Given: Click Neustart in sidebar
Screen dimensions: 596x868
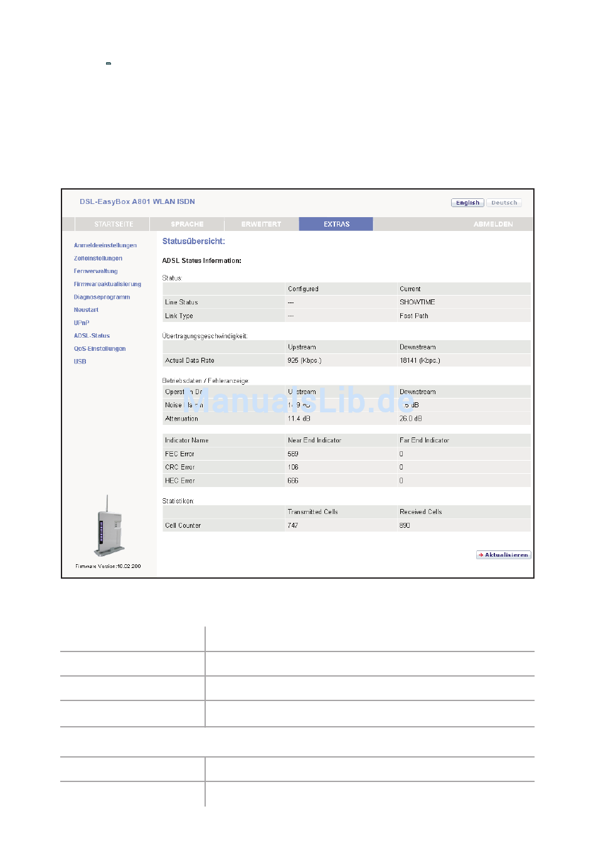Looking at the screenshot, I should point(86,310).
